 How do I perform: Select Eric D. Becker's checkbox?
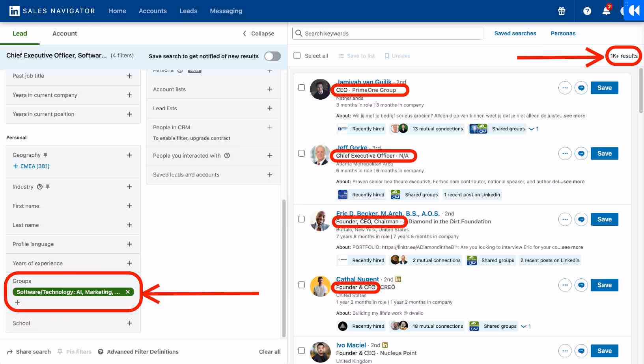301,219
